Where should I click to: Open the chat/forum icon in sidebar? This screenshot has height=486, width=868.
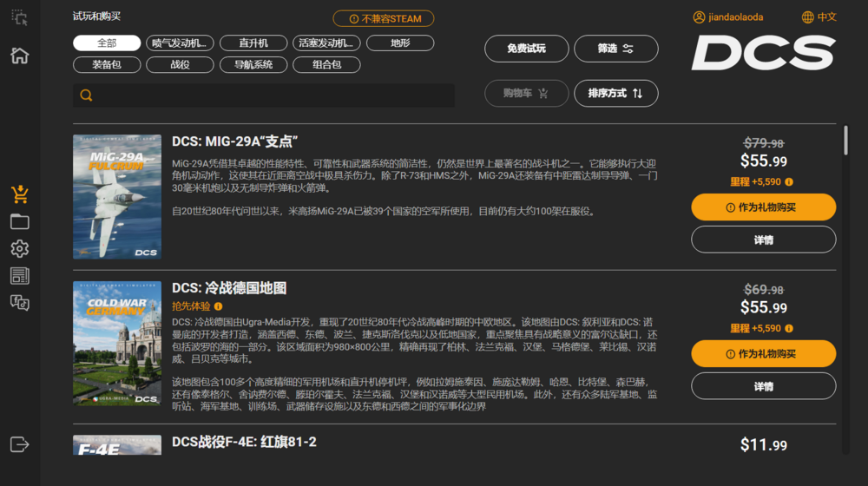click(19, 303)
